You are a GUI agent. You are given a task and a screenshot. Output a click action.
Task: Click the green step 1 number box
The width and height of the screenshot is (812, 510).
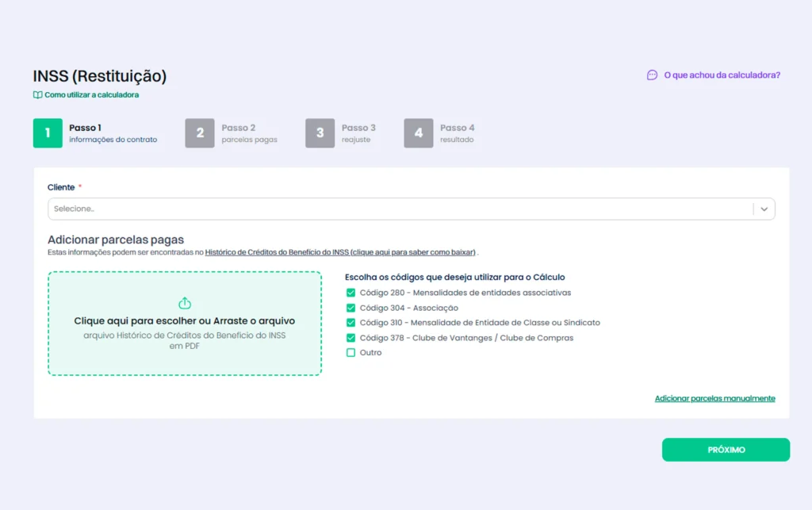click(48, 133)
